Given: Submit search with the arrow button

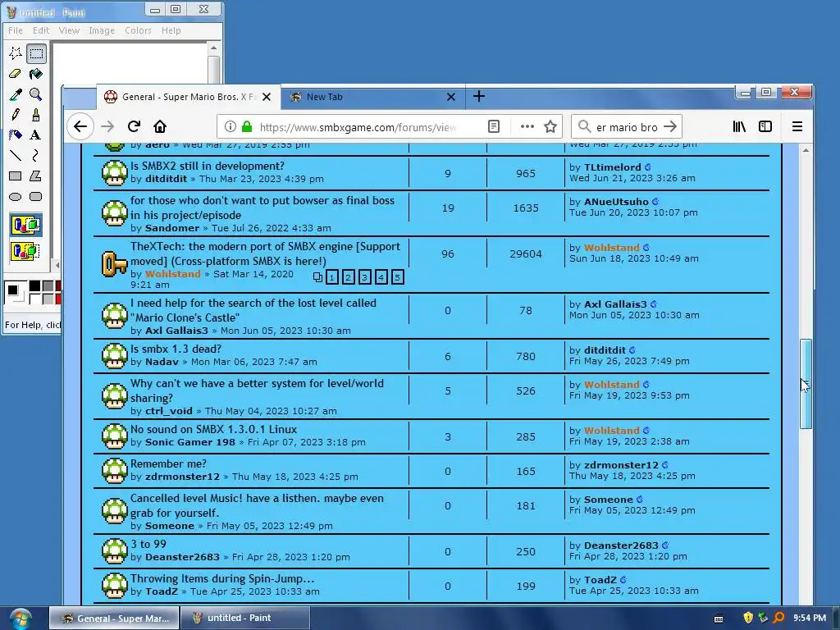Looking at the screenshot, I should (x=670, y=126).
